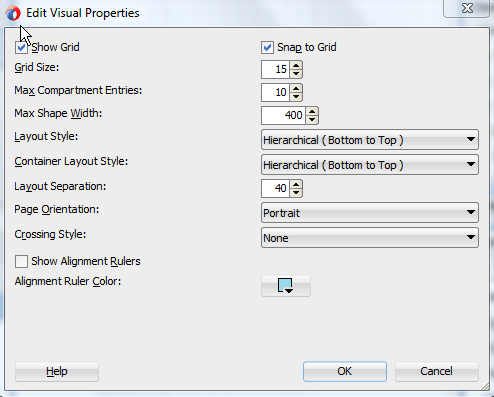Screen dimensions: 494x397
Task: Increment Max Compartment Entries value
Action: coord(296,88)
